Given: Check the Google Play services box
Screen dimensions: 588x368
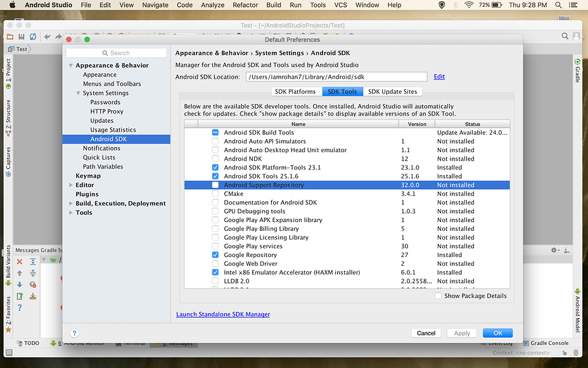Looking at the screenshot, I should (x=215, y=246).
